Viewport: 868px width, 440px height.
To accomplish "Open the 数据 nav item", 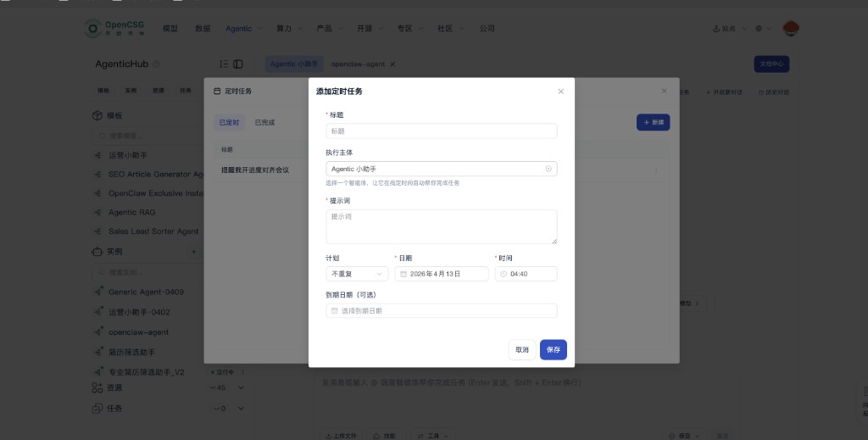I will [203, 29].
